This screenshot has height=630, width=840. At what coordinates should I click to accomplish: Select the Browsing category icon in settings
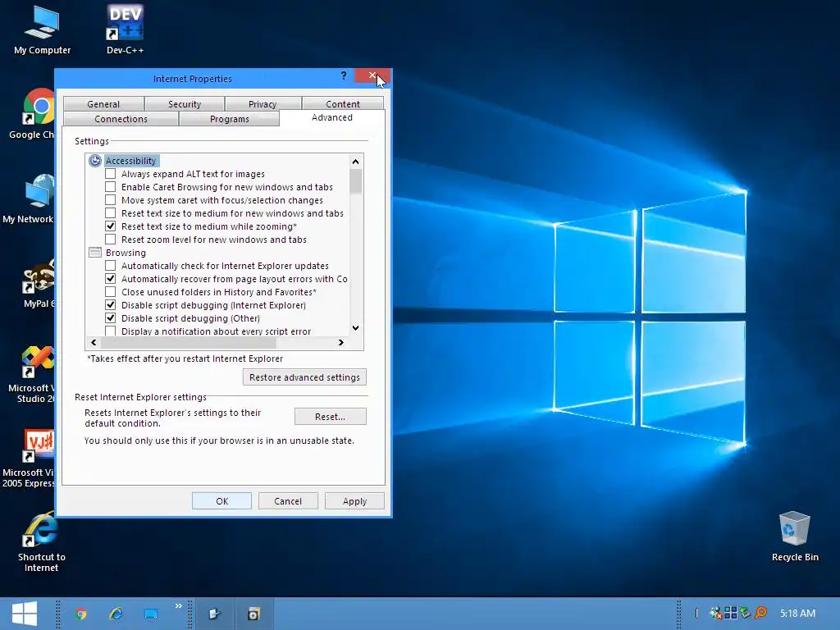pos(95,253)
